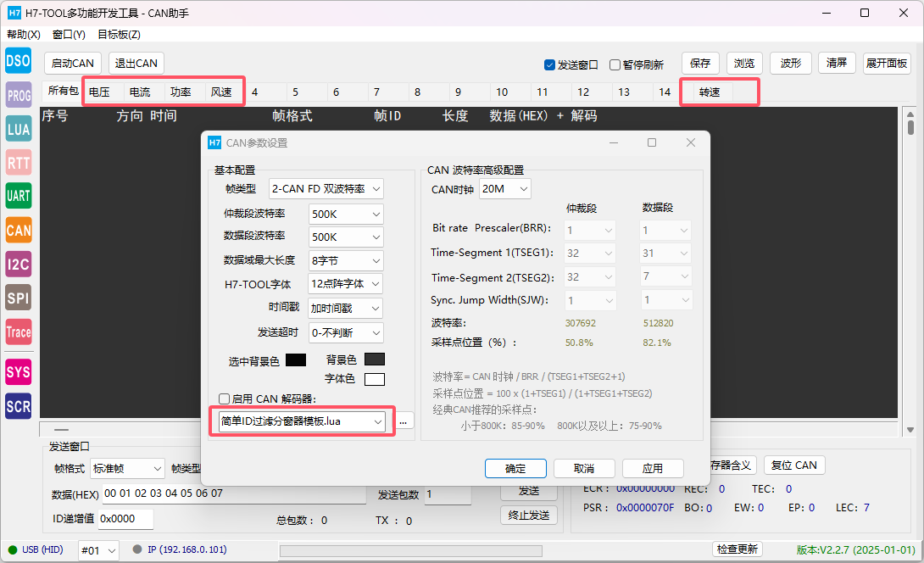924x563 pixels.
Task: Open the UART assistant sidebar icon
Action: tap(19, 196)
